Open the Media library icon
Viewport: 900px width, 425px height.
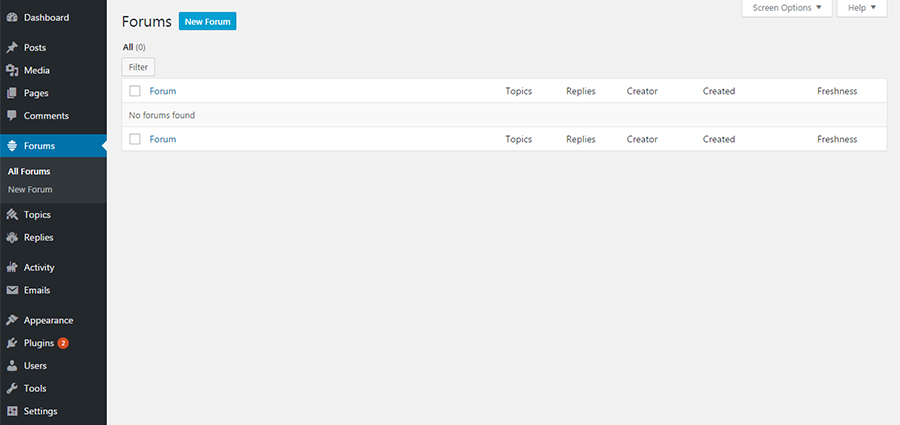(12, 71)
